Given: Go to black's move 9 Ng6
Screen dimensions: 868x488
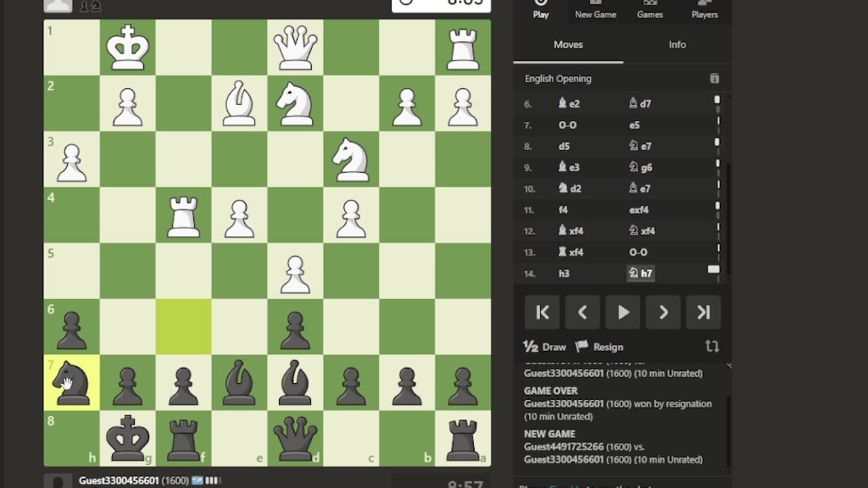Looking at the screenshot, I should [639, 167].
